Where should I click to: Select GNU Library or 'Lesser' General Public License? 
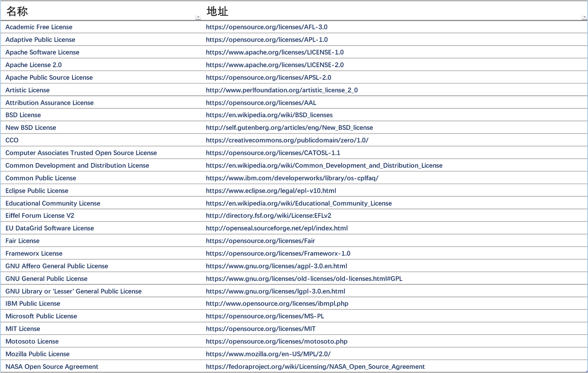click(x=74, y=291)
